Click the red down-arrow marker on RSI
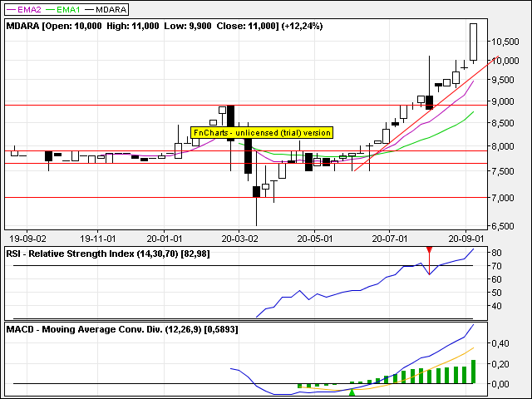This screenshot has width=532, height=399. pyautogui.click(x=429, y=250)
